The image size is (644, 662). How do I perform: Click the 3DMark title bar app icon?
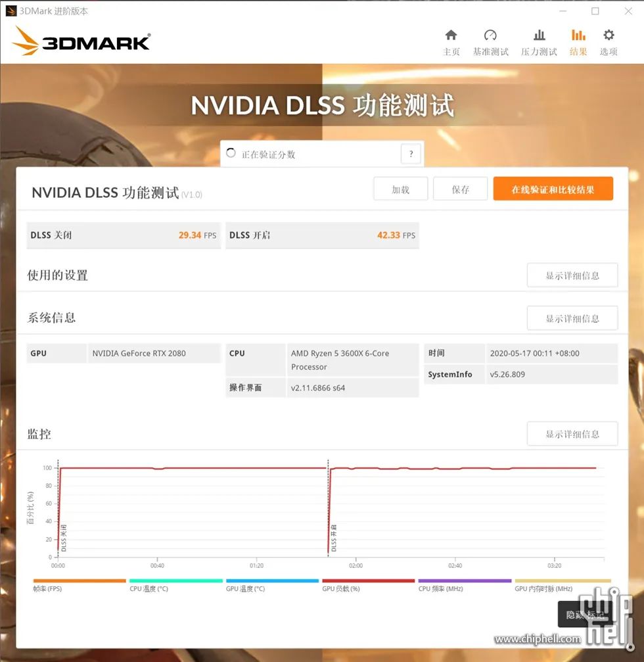[11, 11]
